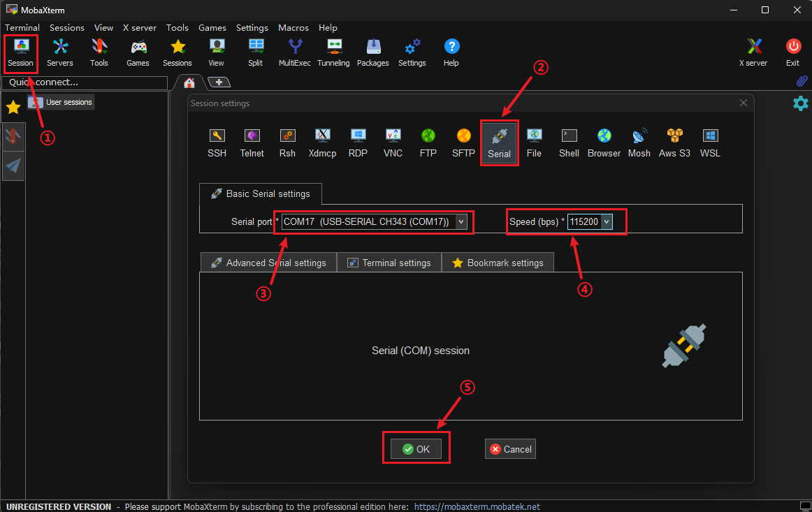The height and width of the screenshot is (512, 812).
Task: Open the Help menu
Action: (328, 27)
